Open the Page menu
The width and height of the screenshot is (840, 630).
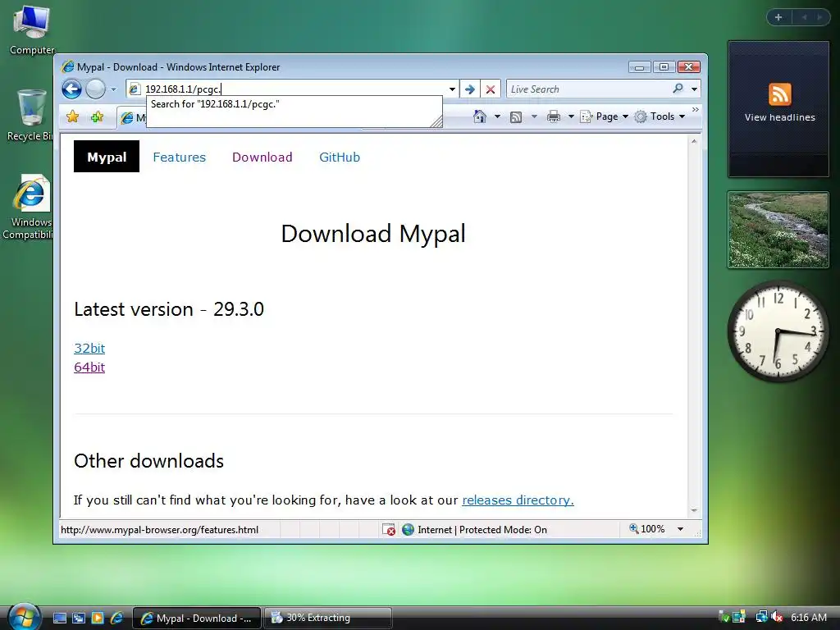pos(605,116)
